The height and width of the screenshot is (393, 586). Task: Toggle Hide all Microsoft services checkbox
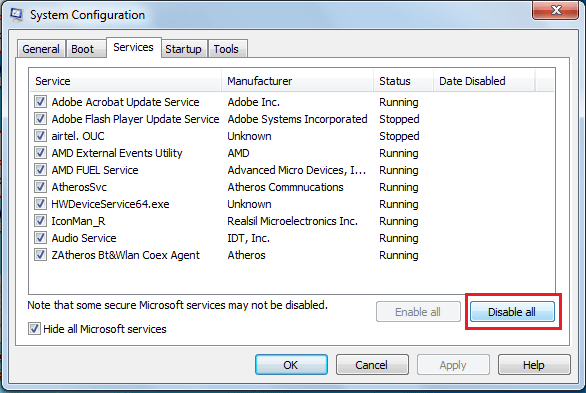(34, 329)
